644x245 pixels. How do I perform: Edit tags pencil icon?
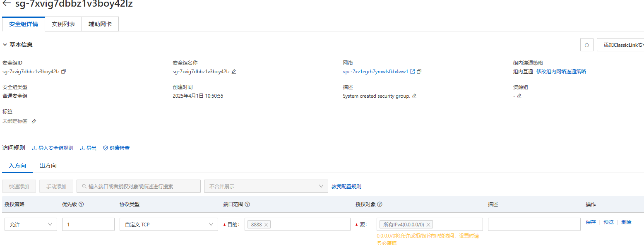[34, 122]
